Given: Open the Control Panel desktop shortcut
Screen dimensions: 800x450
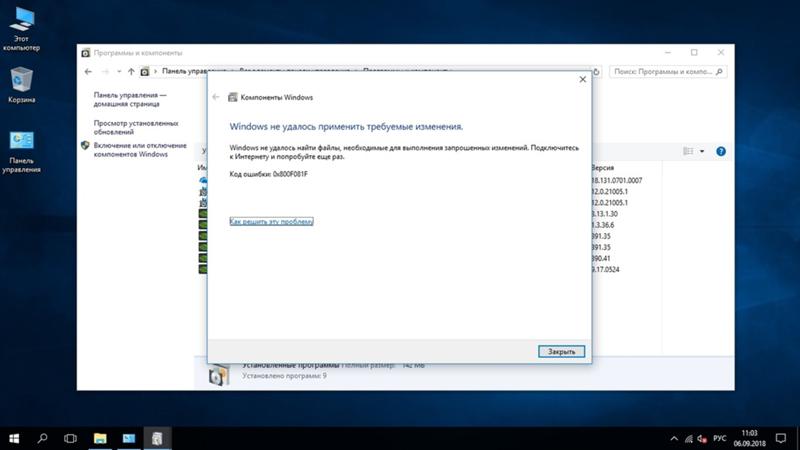Looking at the screenshot, I should (21, 152).
